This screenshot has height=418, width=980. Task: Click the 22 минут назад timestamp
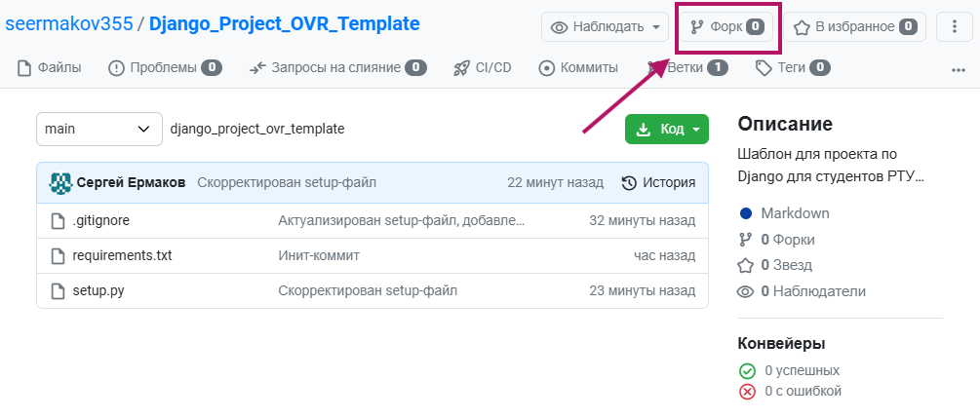tap(556, 182)
